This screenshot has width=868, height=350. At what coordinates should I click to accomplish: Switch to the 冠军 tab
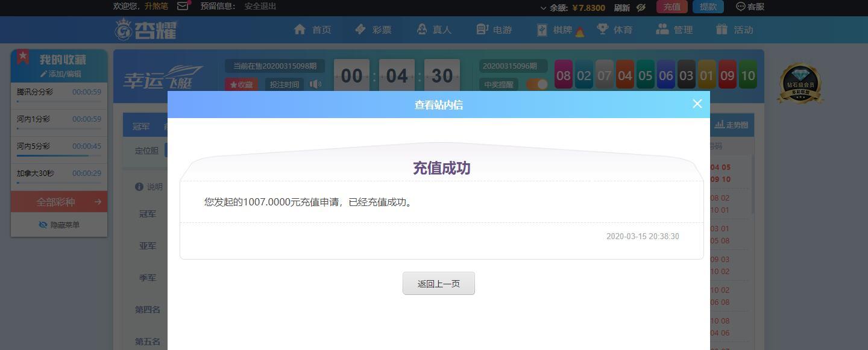[x=141, y=127]
